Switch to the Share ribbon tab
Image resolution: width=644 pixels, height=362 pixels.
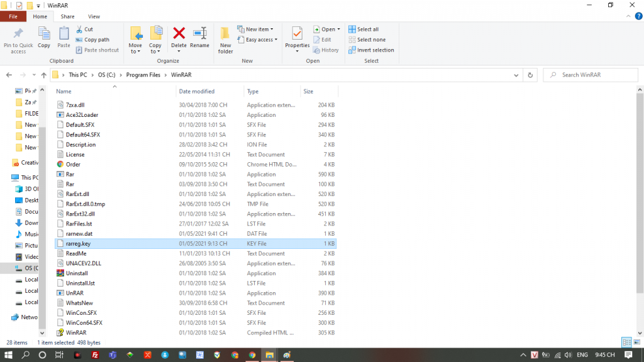tap(67, 16)
